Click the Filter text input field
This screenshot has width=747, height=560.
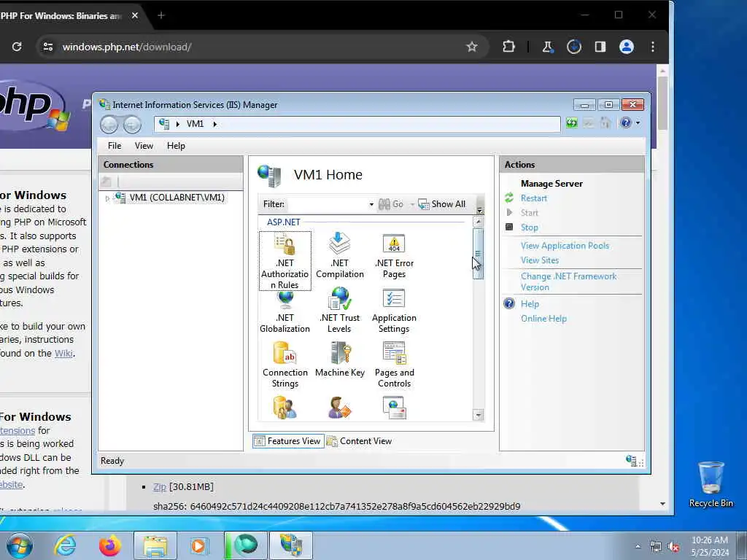coord(327,204)
